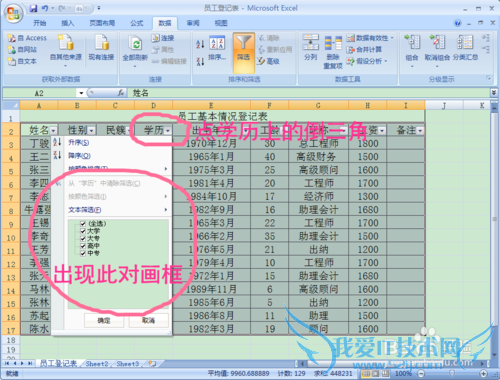
Task: Open 备注 column filter arrow
Action: click(x=420, y=130)
